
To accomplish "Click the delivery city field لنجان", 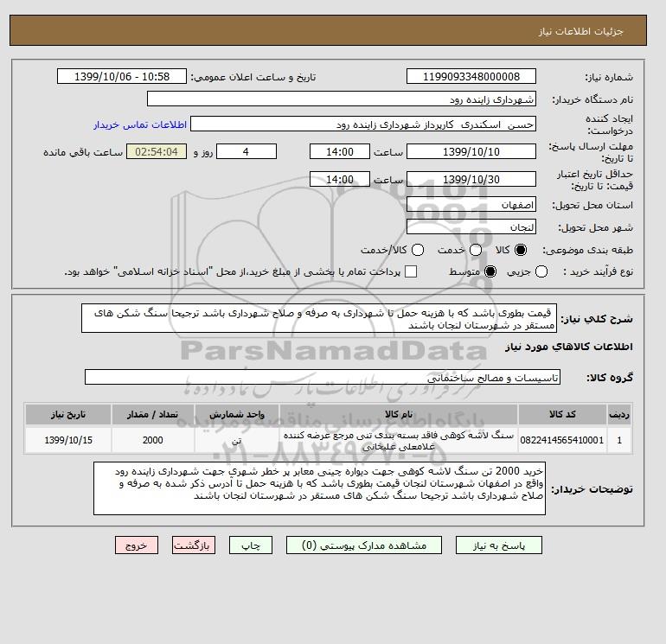I will pyautogui.click(x=471, y=227).
